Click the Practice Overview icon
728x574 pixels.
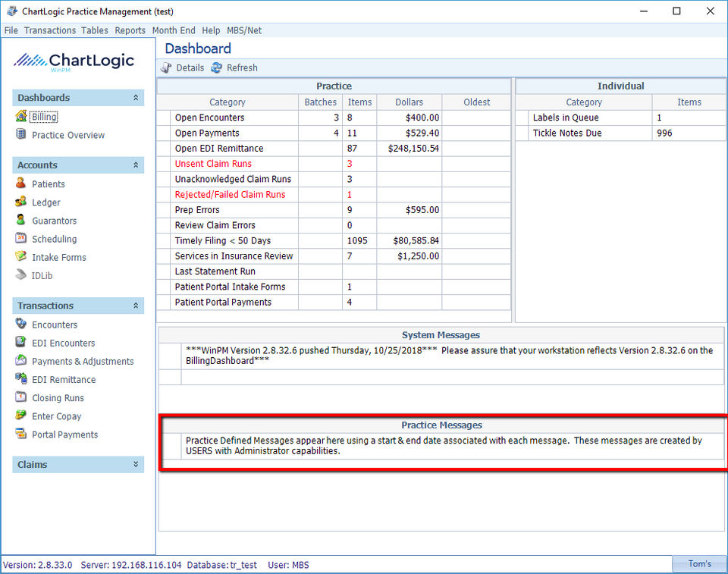(x=21, y=134)
